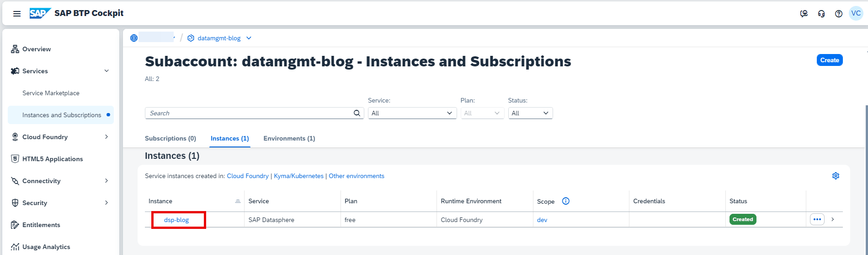The width and height of the screenshot is (868, 255).
Task: Switch to the Environments (1) tab
Action: [x=289, y=138]
